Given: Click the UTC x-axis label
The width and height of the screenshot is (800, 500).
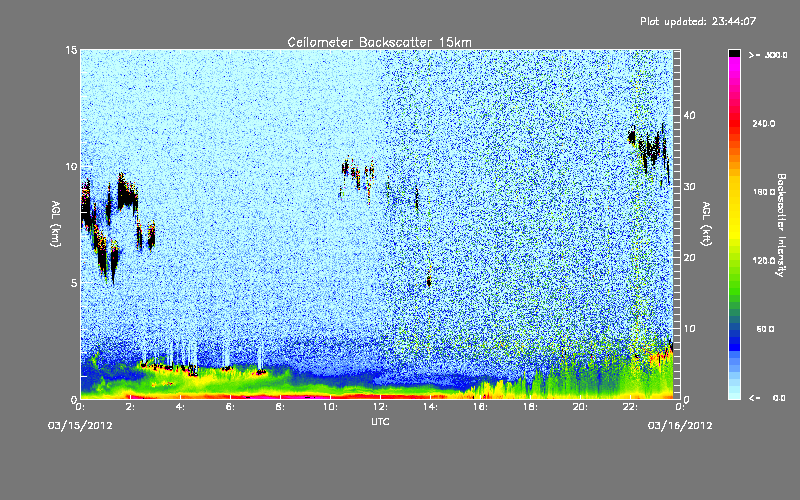Looking at the screenshot, I should pyautogui.click(x=380, y=421).
